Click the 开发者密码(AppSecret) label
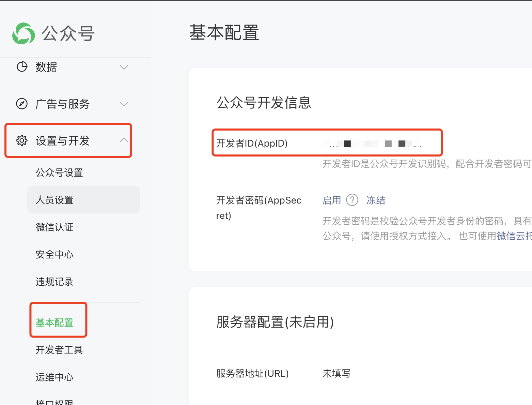Image resolution: width=532 pixels, height=405 pixels. [x=259, y=208]
